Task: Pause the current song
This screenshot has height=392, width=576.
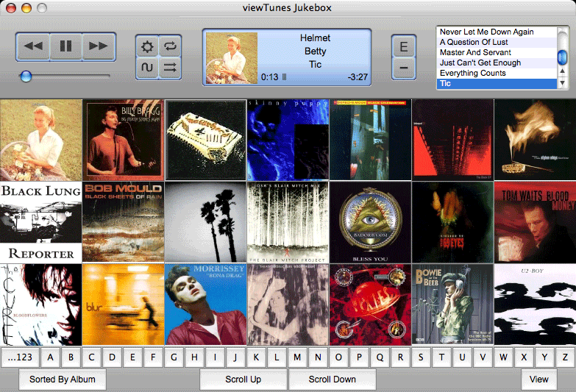Action: pos(65,46)
